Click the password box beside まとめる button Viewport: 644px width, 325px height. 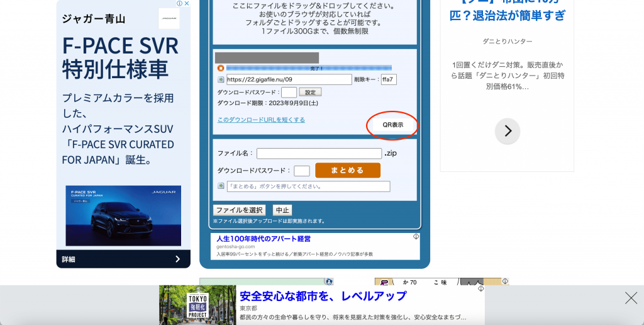click(x=302, y=171)
